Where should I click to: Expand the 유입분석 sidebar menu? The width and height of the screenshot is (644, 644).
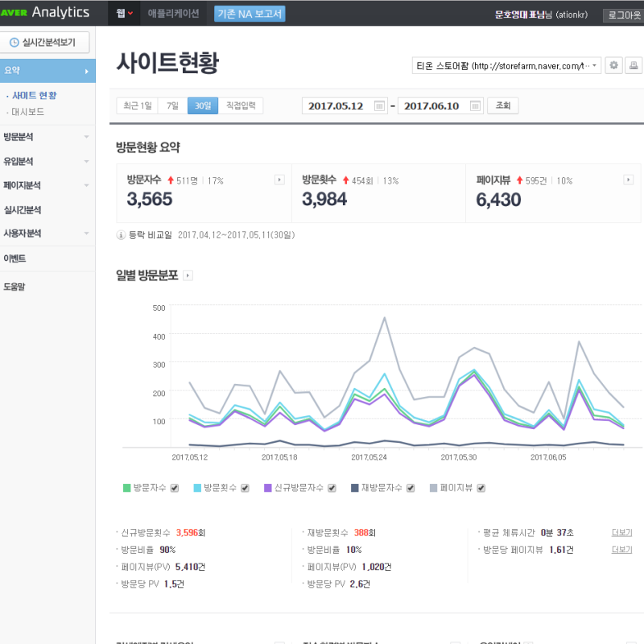point(47,161)
